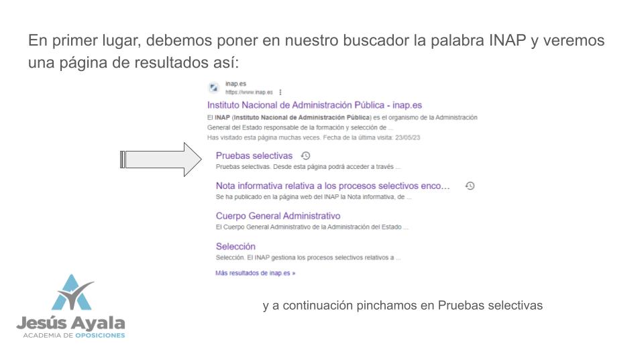Screen dimensions: 644x362
Task: Open Instituto Nacional de Administración Pública result title
Action: (314, 105)
